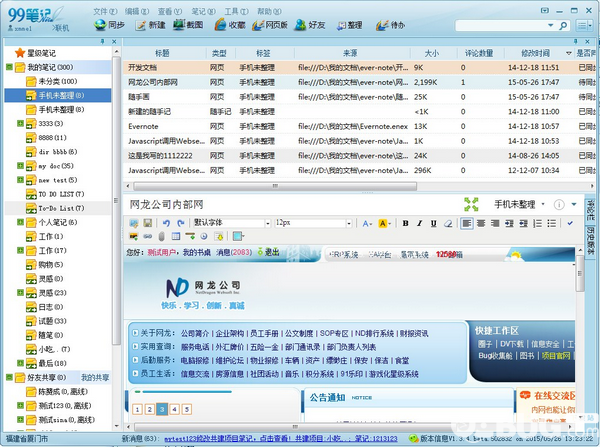The image size is (600, 447).
Task: Click the 截图 screenshot tool
Action: pyautogui.click(x=188, y=25)
